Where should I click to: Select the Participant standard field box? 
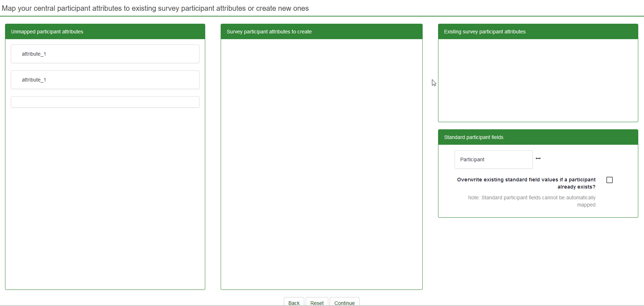493,159
